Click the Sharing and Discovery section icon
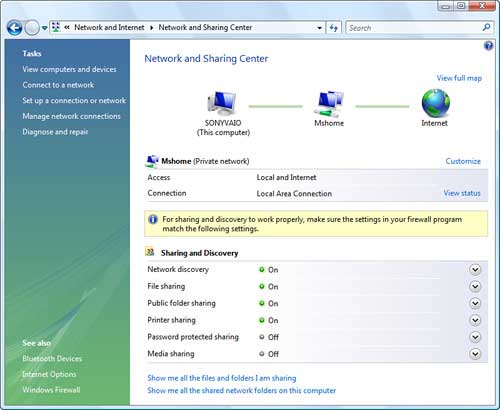This screenshot has height=410, width=500. click(x=150, y=252)
